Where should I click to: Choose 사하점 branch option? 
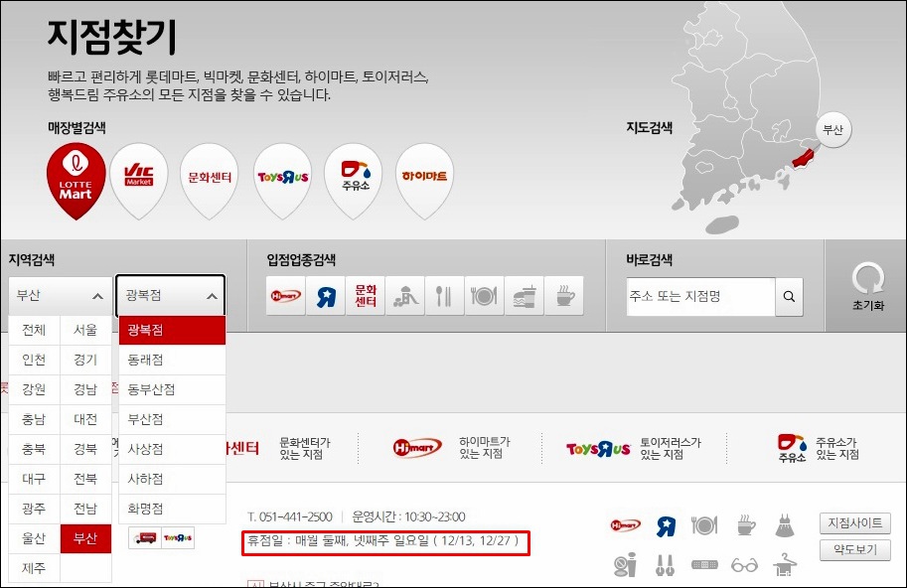point(172,479)
